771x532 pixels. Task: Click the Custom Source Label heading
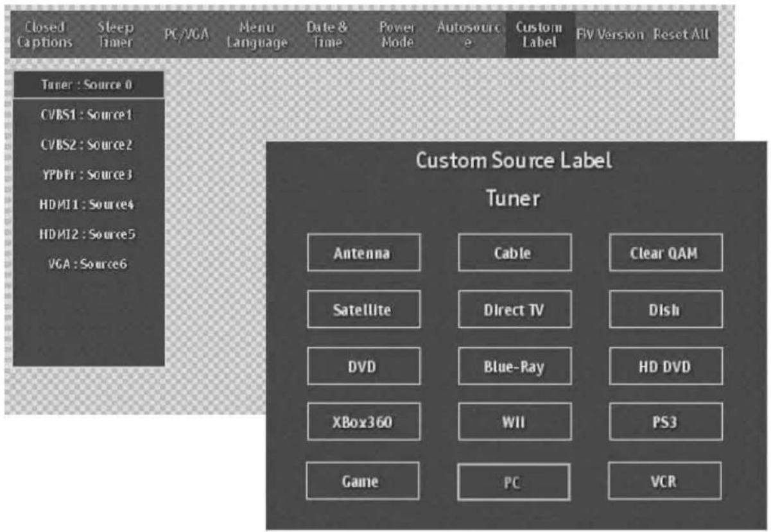(x=514, y=160)
